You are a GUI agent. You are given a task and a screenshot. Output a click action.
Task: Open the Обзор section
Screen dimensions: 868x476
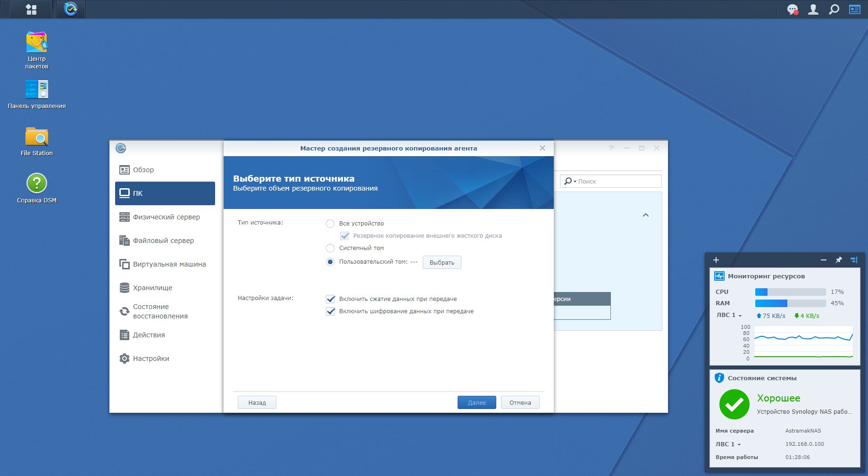point(165,170)
